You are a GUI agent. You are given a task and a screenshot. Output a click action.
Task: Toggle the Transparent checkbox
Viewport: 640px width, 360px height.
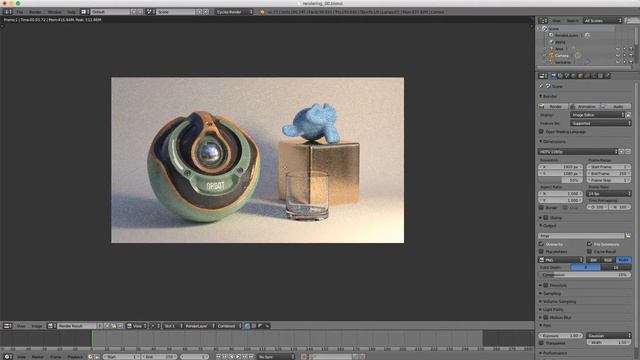tap(541, 343)
